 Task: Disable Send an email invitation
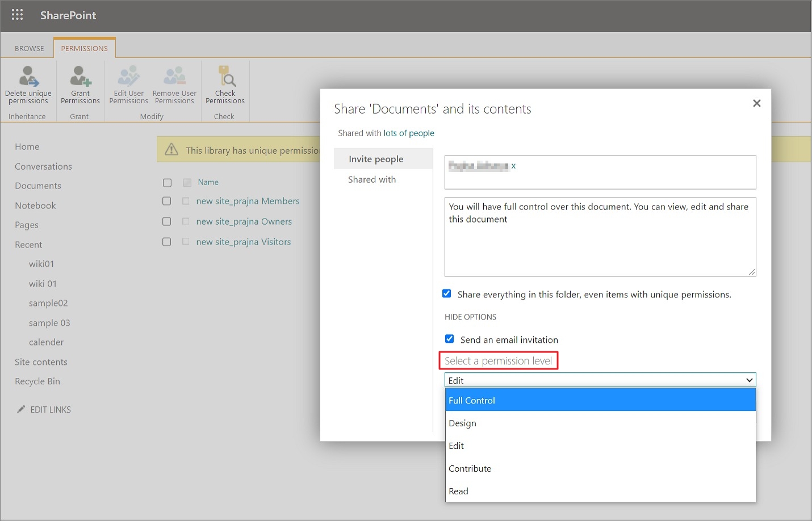tap(449, 339)
